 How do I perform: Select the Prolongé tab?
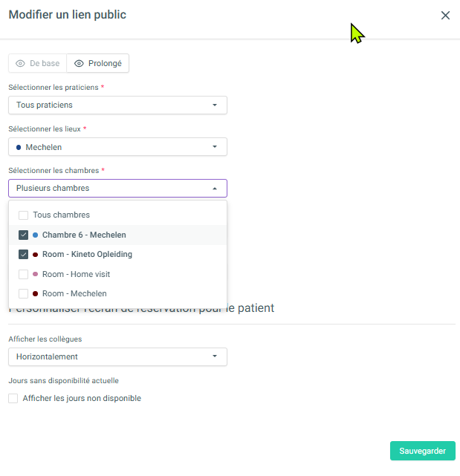(98, 64)
